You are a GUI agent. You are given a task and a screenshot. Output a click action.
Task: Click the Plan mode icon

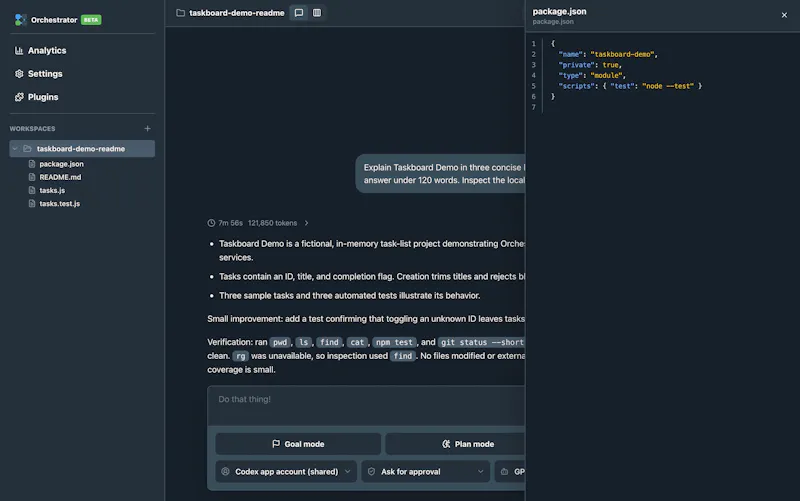(x=446, y=444)
